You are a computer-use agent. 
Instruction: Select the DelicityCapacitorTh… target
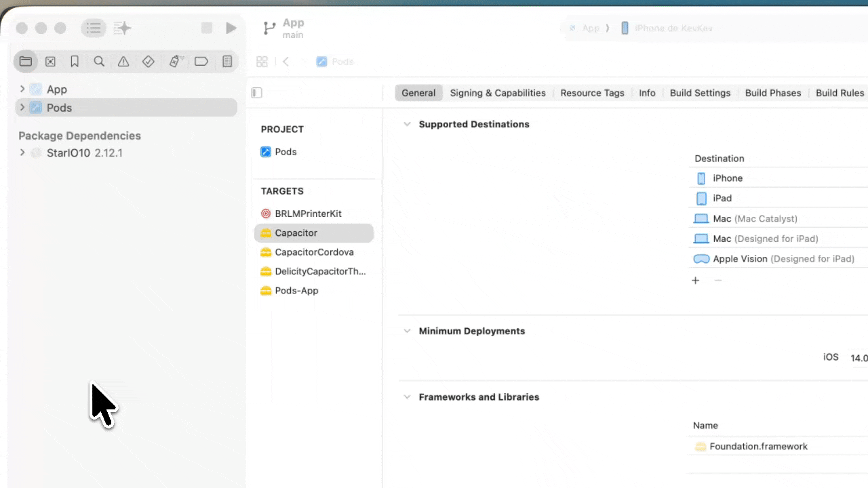tap(314, 271)
